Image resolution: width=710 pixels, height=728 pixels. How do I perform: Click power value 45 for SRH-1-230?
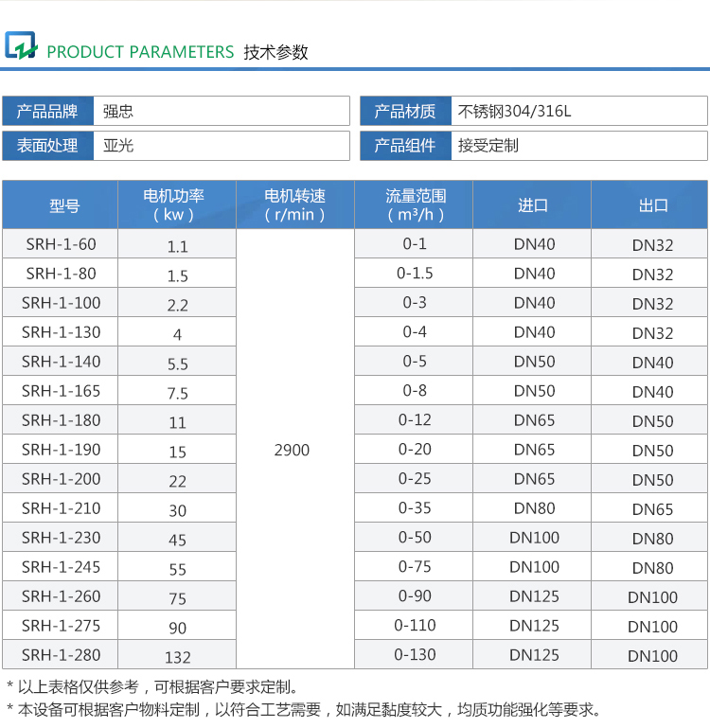(x=177, y=540)
